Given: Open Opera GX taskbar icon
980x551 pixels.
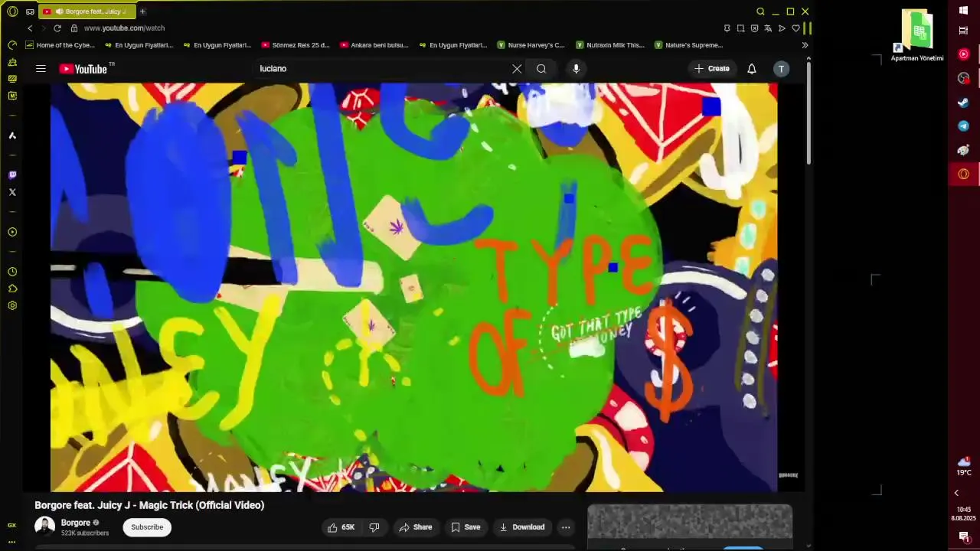Looking at the screenshot, I should point(964,174).
